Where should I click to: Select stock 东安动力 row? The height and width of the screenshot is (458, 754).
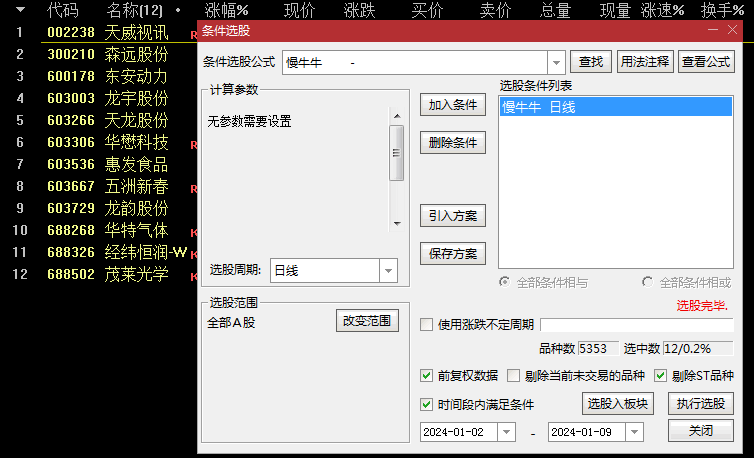137,76
